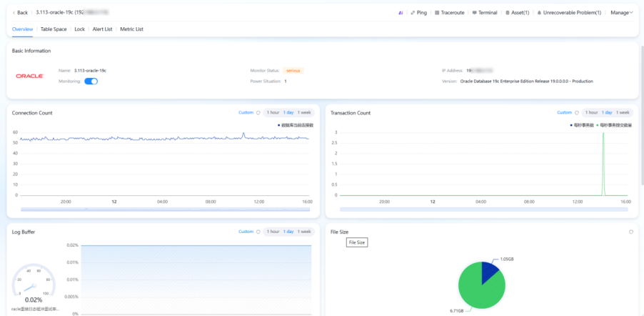Open Custom time range for Log Buffer
644x316 pixels.
click(x=246, y=232)
